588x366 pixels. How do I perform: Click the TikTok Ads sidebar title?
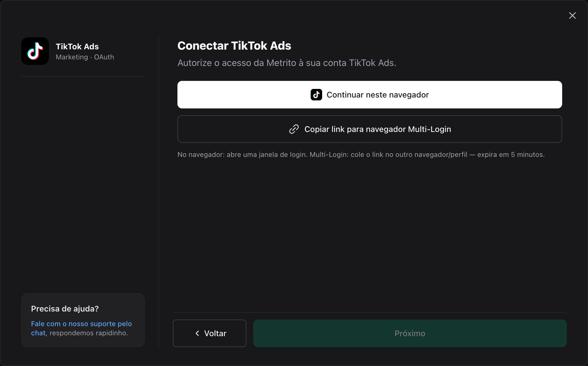(x=77, y=46)
